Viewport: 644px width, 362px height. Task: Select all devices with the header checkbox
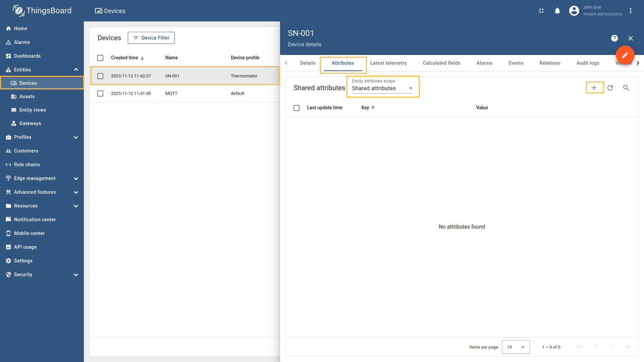click(x=100, y=58)
